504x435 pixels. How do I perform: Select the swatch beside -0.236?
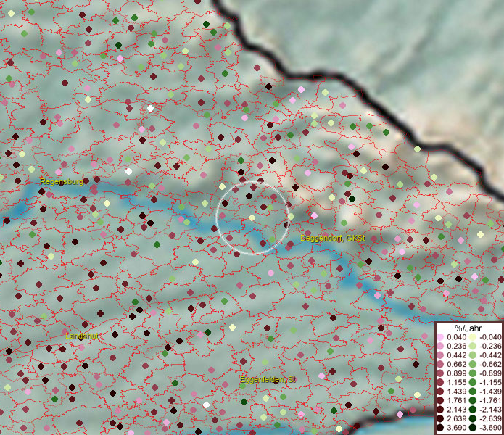point(473,346)
